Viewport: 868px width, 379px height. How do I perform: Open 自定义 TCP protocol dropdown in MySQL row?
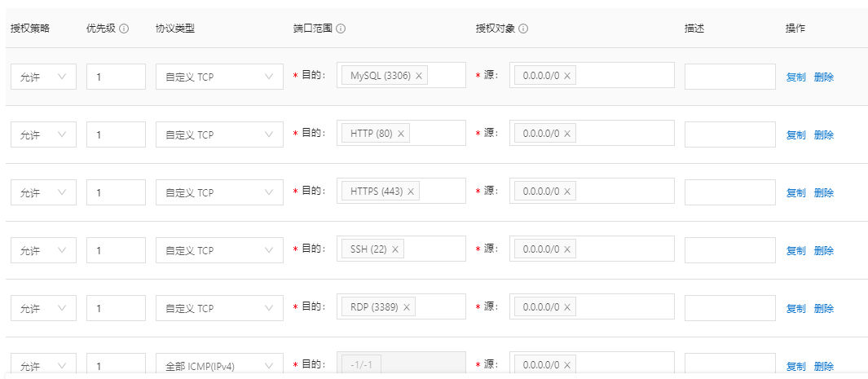(x=220, y=77)
